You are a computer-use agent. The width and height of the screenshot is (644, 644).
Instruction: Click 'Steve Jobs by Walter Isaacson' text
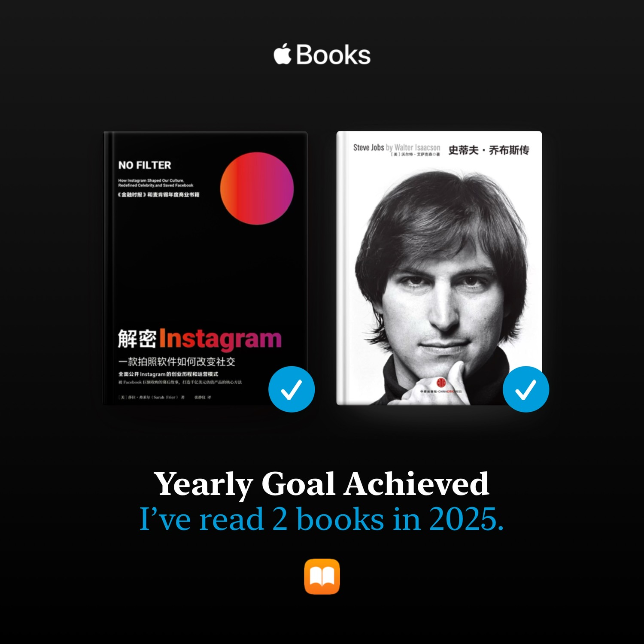(x=397, y=147)
